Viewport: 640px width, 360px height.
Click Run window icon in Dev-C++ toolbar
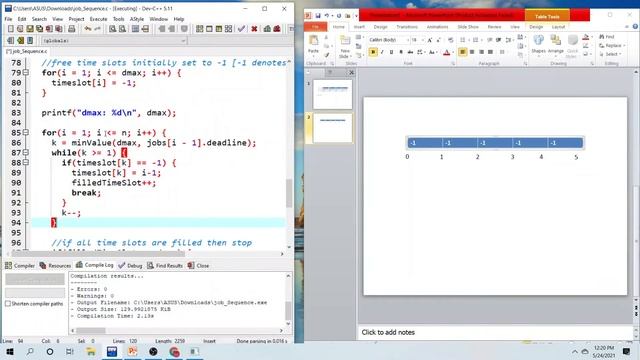(209, 29)
